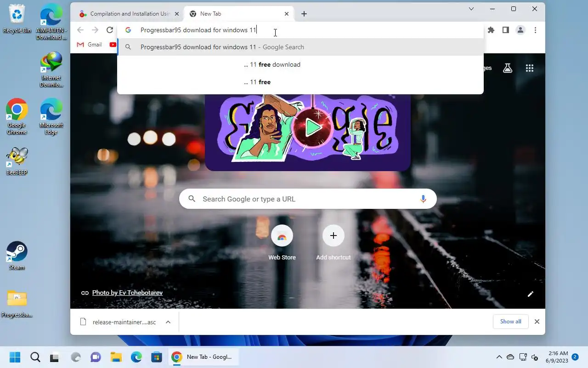Open tab search dropdown chevron
This screenshot has width=588, height=368.
[471, 9]
